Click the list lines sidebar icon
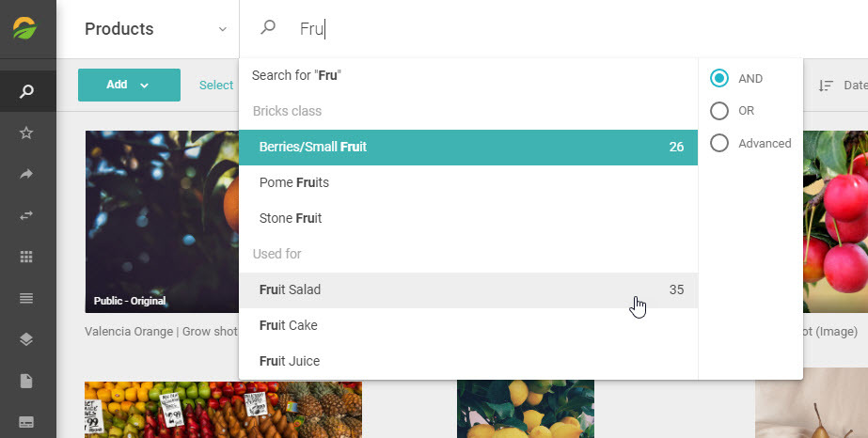Viewport: 868px width, 438px height. [26, 298]
